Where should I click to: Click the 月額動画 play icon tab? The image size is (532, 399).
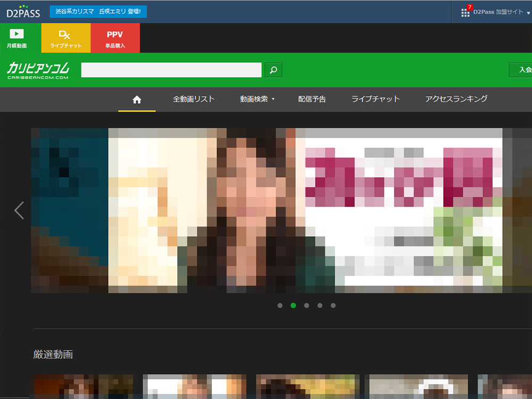coord(16,38)
